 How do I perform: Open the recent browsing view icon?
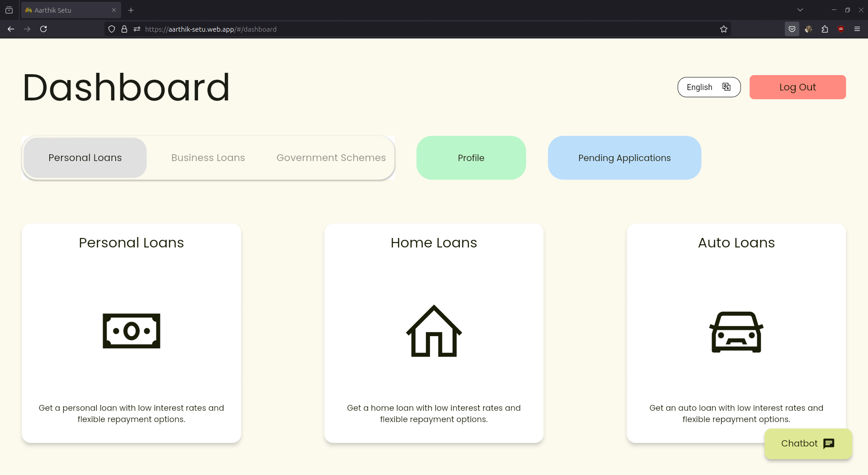click(9, 10)
